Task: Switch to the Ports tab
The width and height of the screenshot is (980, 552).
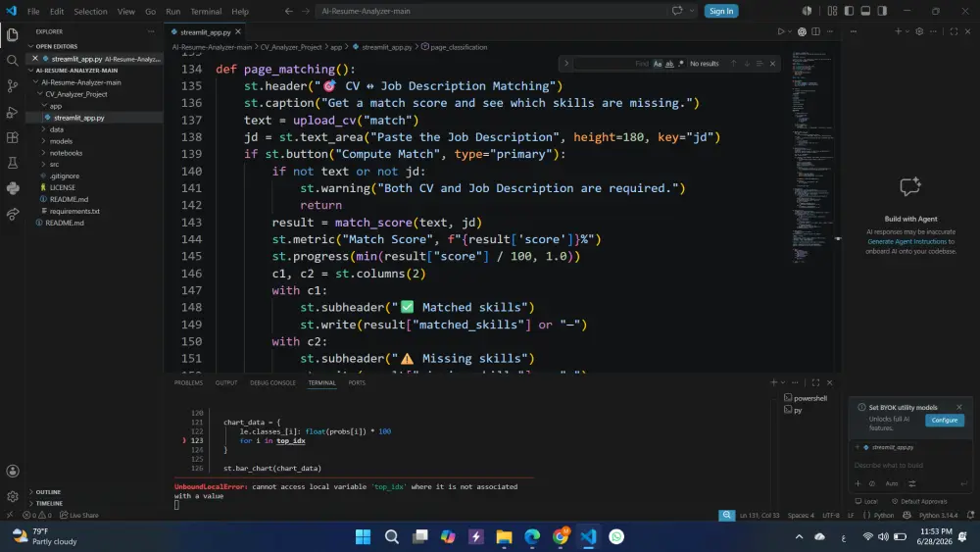Action: pyautogui.click(x=357, y=382)
